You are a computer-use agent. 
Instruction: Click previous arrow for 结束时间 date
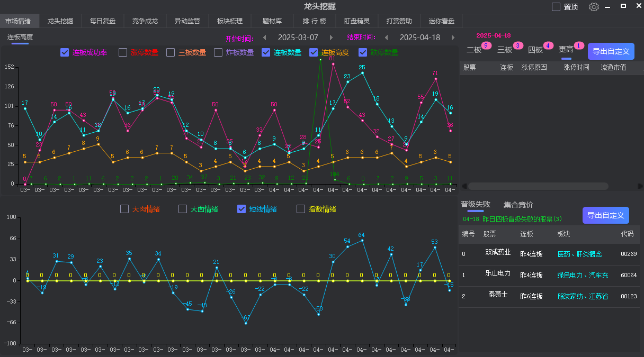[386, 38]
